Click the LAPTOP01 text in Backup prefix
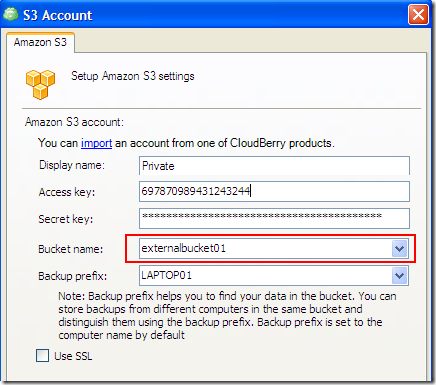The height and width of the screenshot is (385, 436). point(166,275)
